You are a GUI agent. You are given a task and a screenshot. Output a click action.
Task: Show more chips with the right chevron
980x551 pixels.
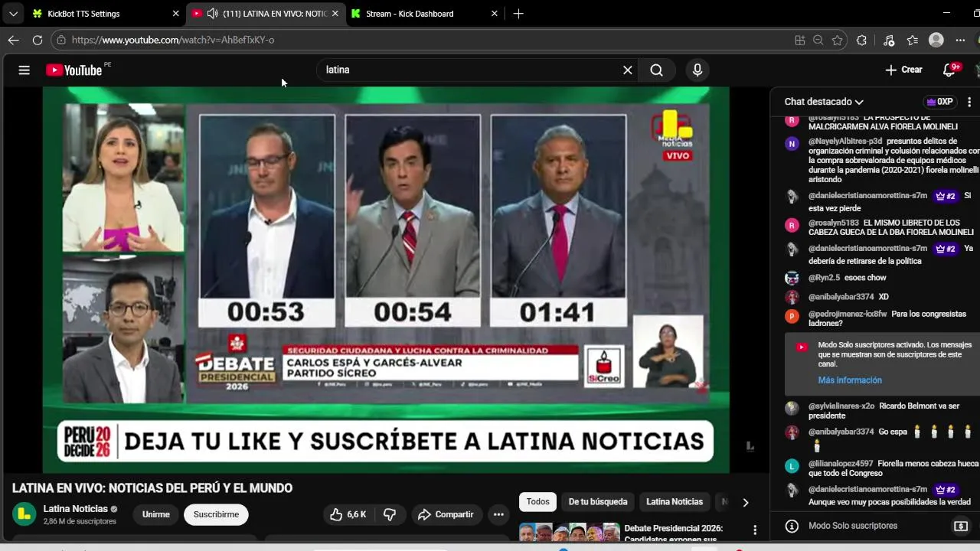[745, 502]
